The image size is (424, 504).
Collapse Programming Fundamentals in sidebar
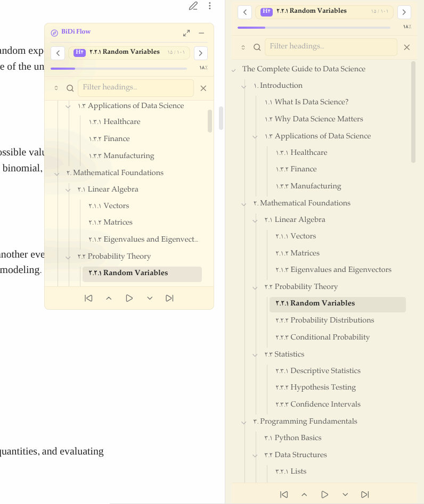click(x=244, y=422)
